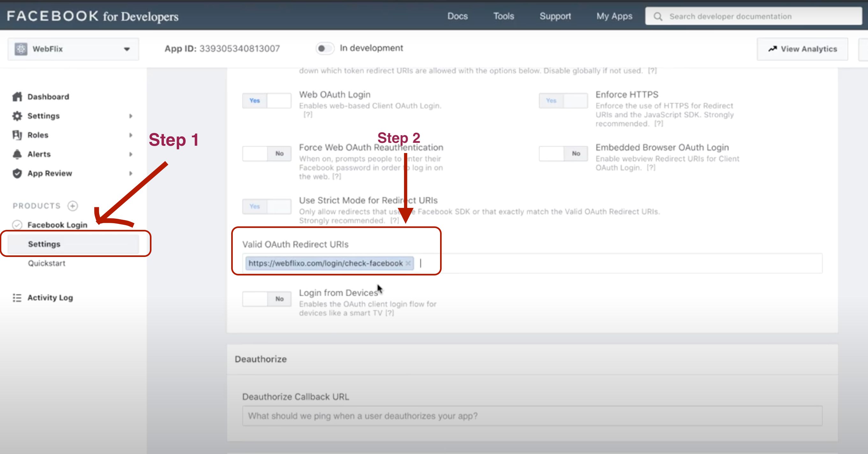The width and height of the screenshot is (868, 454).
Task: Click the Settings gear icon in sidebar
Action: (17, 116)
